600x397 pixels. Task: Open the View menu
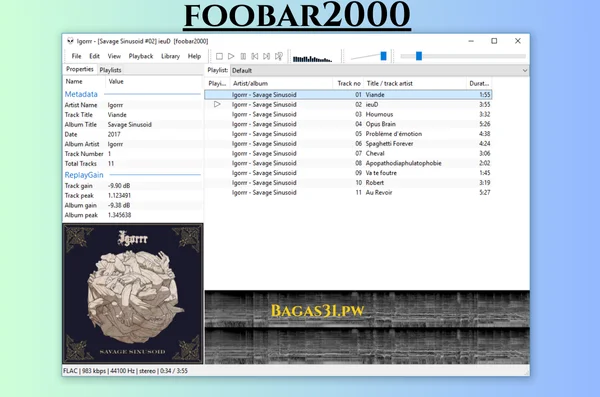pyautogui.click(x=114, y=56)
